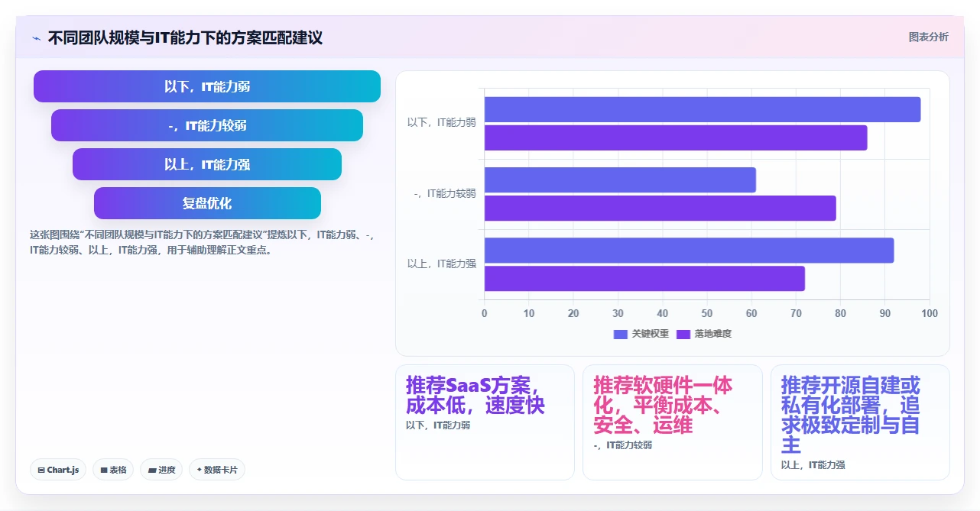Click 关键权重 bar for -，IT能力较弱
Viewport: 980px width, 511px height.
pos(620,180)
